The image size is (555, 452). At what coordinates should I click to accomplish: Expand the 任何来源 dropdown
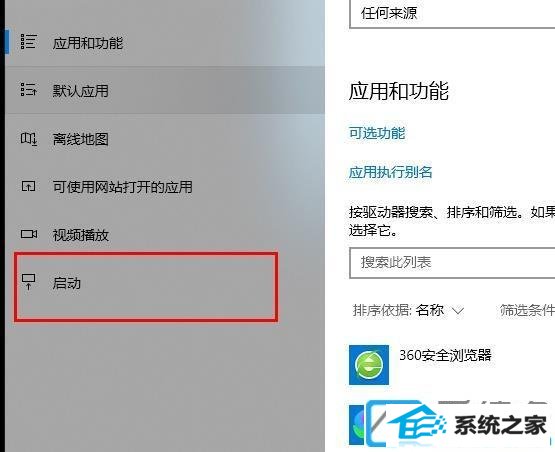[452, 14]
